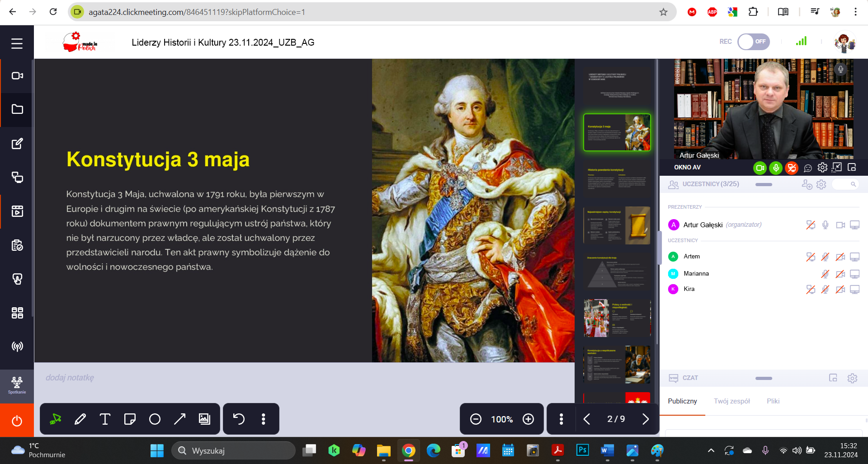Image resolution: width=868 pixels, height=464 pixels.
Task: Toggle the orange screen share button in OKNO AV
Action: pos(792,168)
